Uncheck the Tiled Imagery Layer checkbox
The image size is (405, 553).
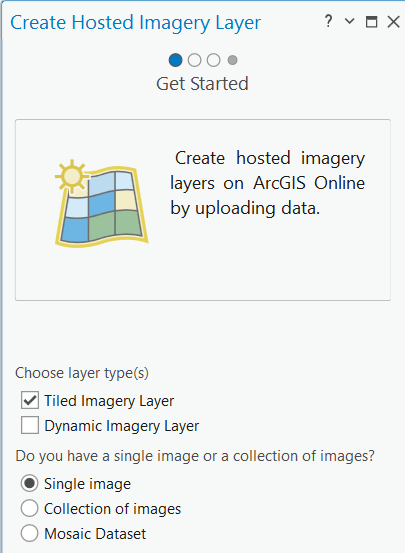tap(30, 400)
